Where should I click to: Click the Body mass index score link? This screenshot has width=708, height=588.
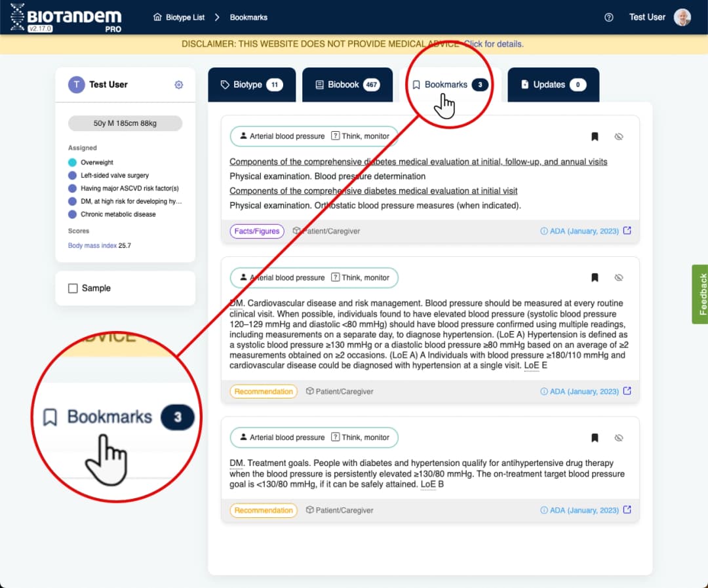pyautogui.click(x=92, y=246)
